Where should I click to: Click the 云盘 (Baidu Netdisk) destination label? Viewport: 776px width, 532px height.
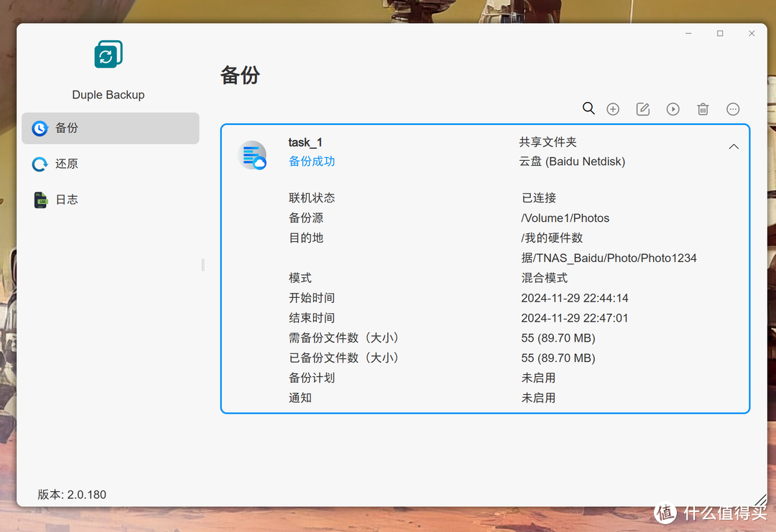(572, 162)
